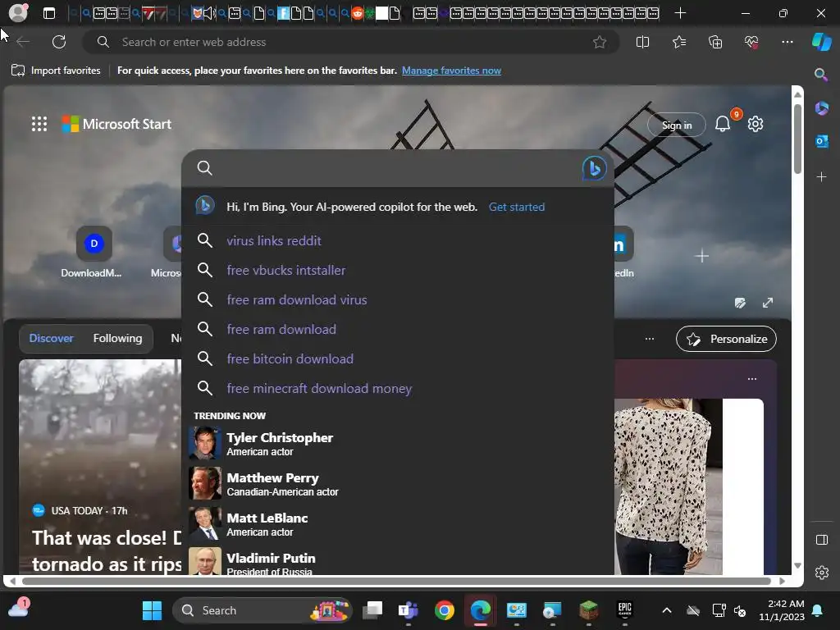Add a new sidebar app

(x=821, y=176)
